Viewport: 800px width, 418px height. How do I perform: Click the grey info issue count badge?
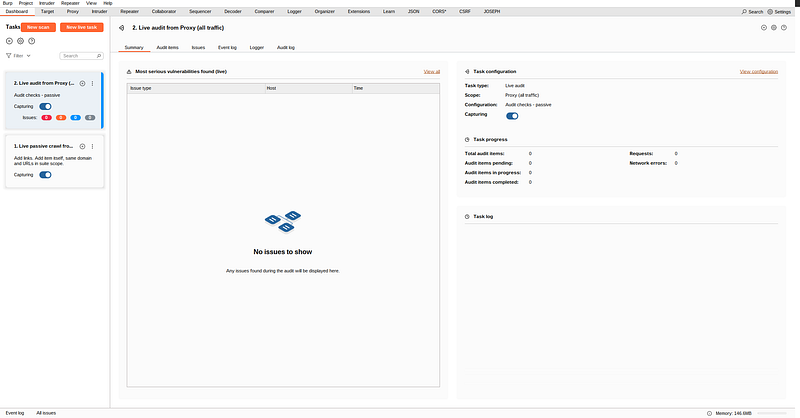[x=90, y=117]
